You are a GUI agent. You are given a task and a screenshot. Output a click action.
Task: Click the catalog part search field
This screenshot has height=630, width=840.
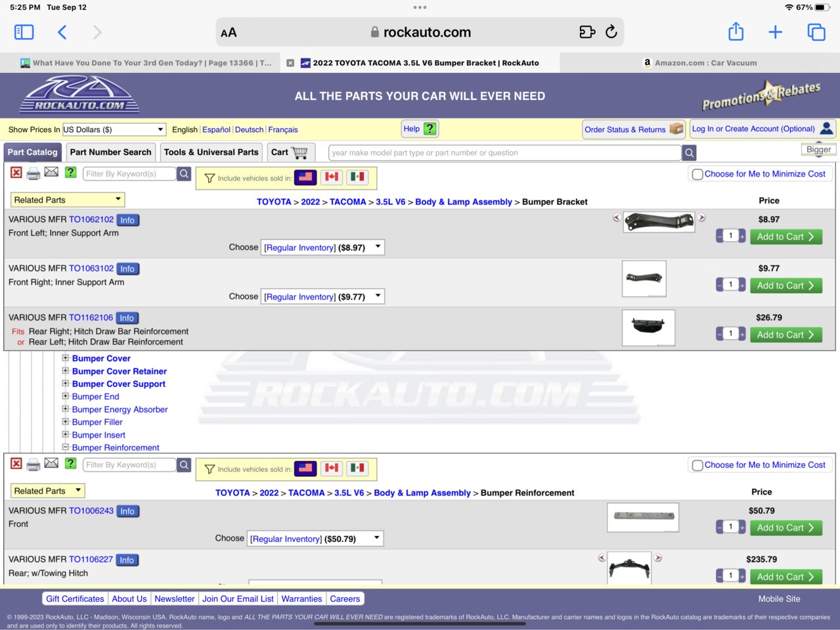tap(504, 153)
